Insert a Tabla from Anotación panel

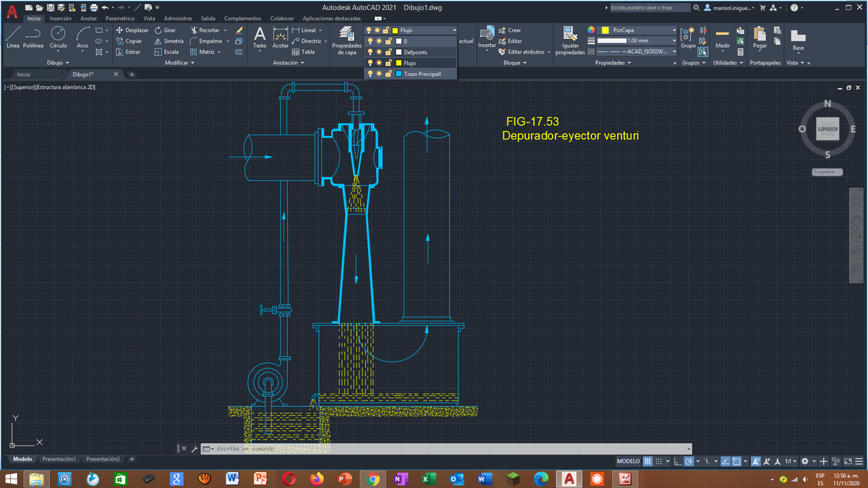(304, 52)
